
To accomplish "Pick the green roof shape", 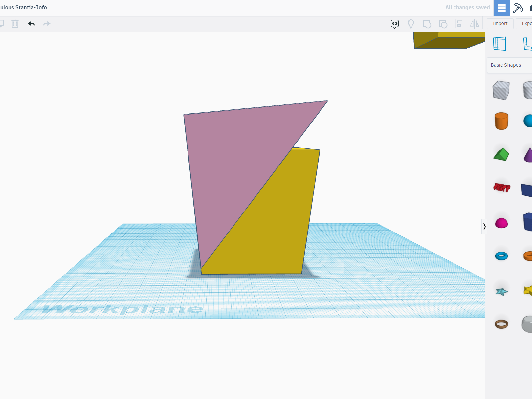I will pos(501,154).
